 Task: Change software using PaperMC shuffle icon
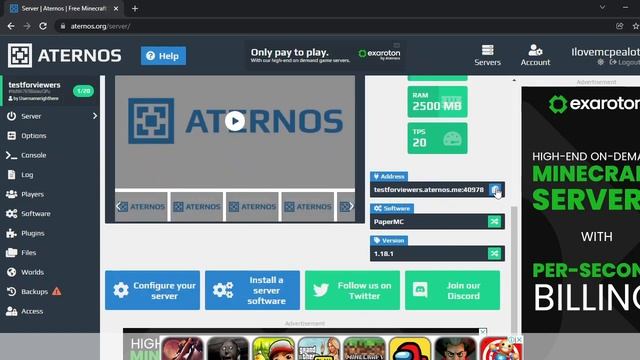[494, 222]
